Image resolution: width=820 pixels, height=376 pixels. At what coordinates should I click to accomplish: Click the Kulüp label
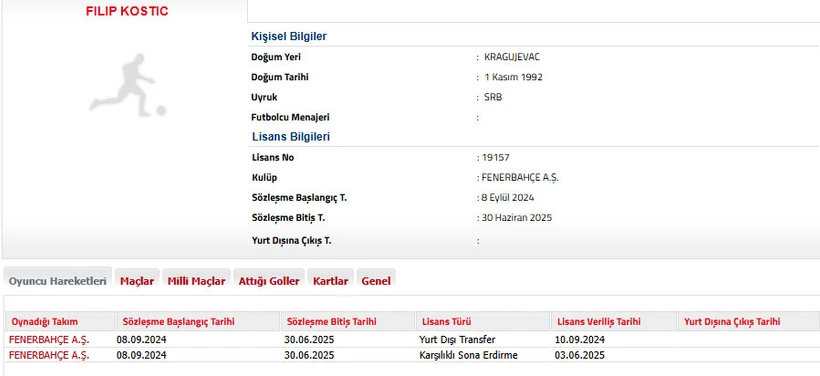tap(264, 178)
